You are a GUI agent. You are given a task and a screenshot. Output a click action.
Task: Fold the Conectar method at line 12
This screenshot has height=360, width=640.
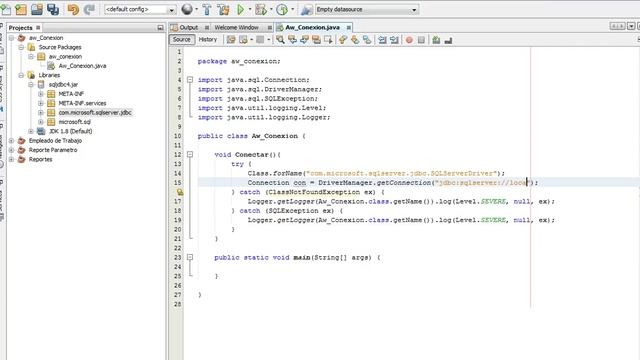(x=190, y=154)
